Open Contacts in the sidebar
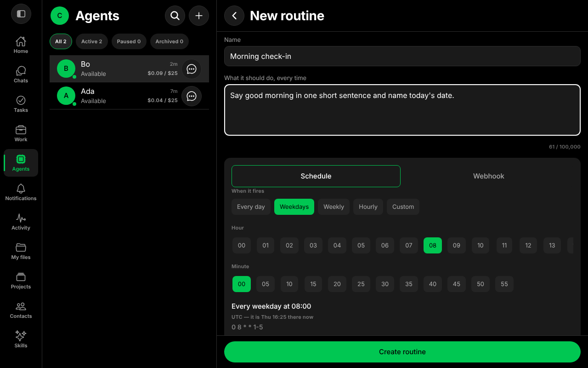 (21, 310)
